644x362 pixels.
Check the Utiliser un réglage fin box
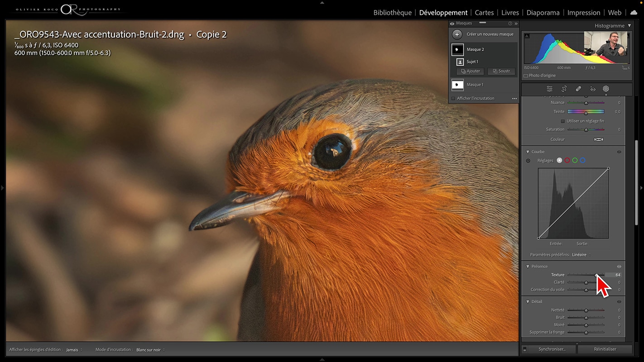click(x=563, y=121)
